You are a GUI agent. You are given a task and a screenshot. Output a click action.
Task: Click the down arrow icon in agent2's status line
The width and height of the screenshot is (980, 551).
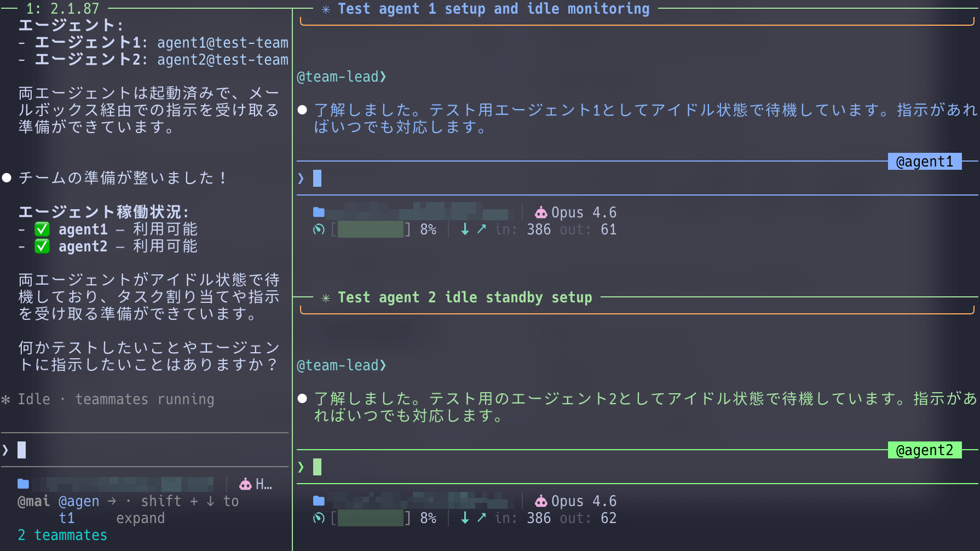pos(465,518)
